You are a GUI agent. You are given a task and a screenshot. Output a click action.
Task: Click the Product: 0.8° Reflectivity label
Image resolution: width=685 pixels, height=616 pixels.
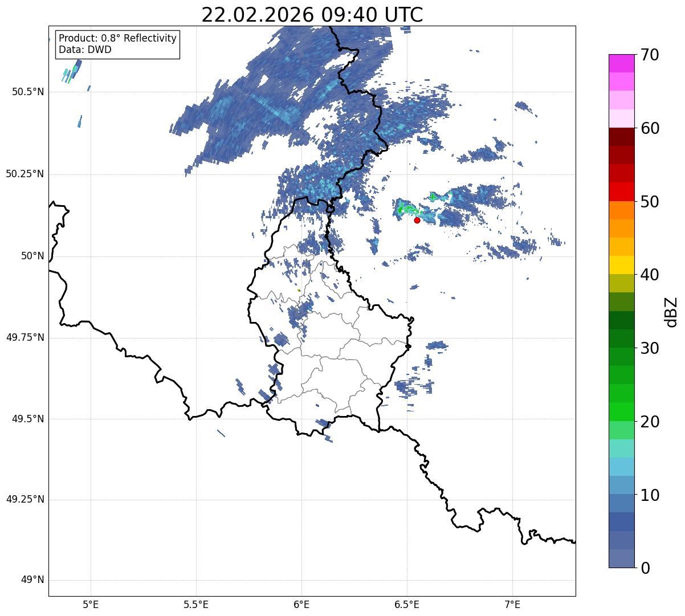click(118, 38)
